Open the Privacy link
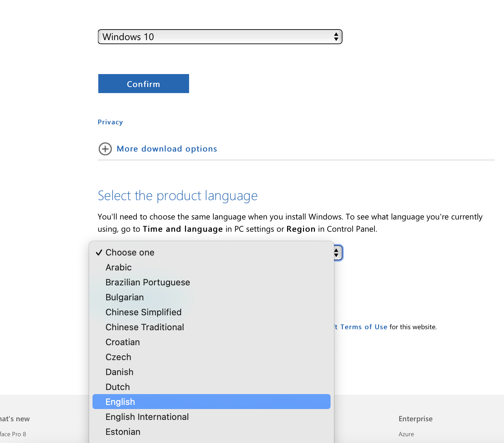Viewport: 504px width, 443px height. (x=110, y=122)
